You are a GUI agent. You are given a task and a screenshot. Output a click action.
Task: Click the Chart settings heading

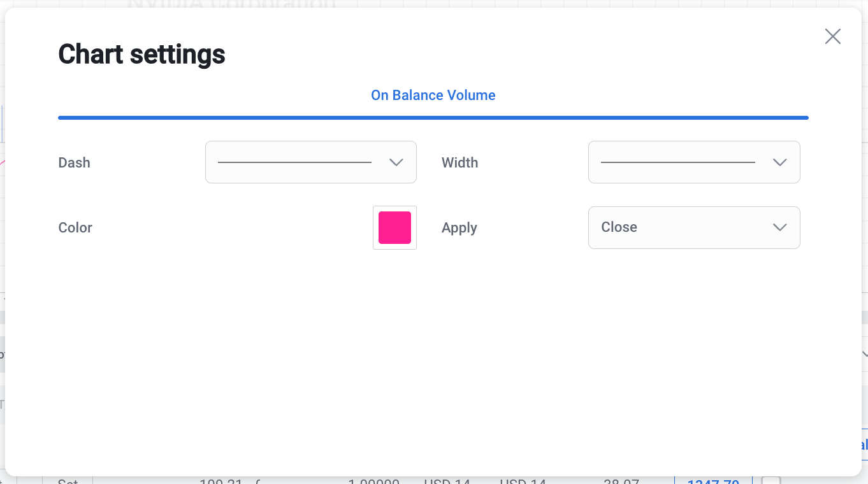pyautogui.click(x=141, y=55)
